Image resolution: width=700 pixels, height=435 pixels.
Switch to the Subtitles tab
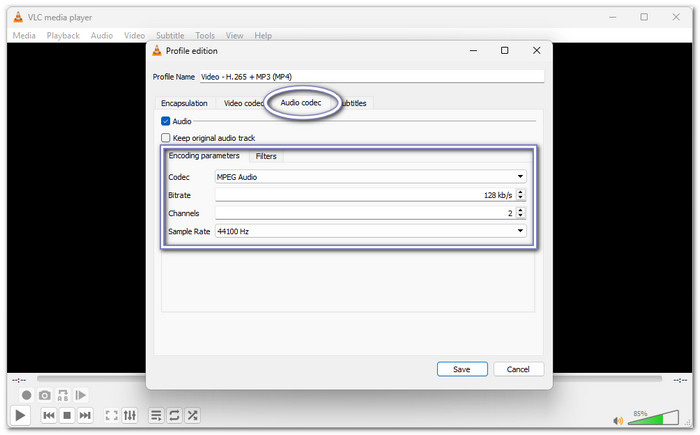(354, 103)
